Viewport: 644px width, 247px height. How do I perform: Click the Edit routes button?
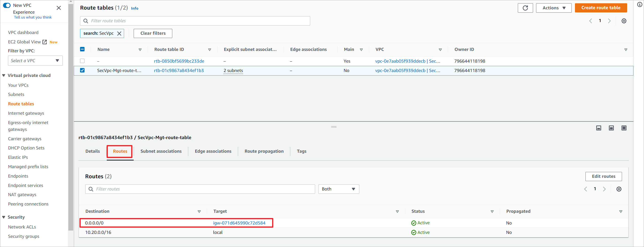(604, 176)
